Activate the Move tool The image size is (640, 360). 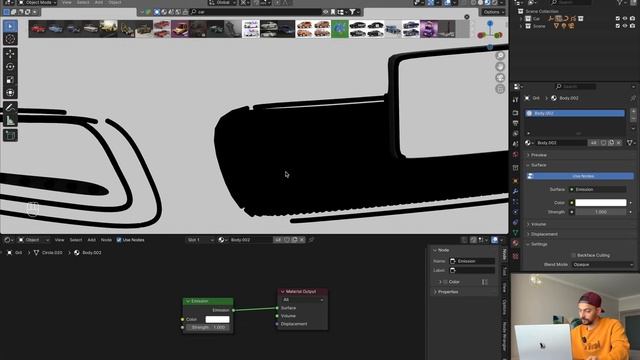(x=10, y=53)
